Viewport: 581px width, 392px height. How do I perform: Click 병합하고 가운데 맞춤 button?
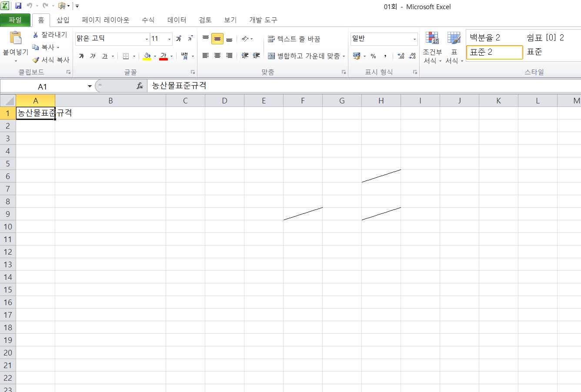click(304, 56)
